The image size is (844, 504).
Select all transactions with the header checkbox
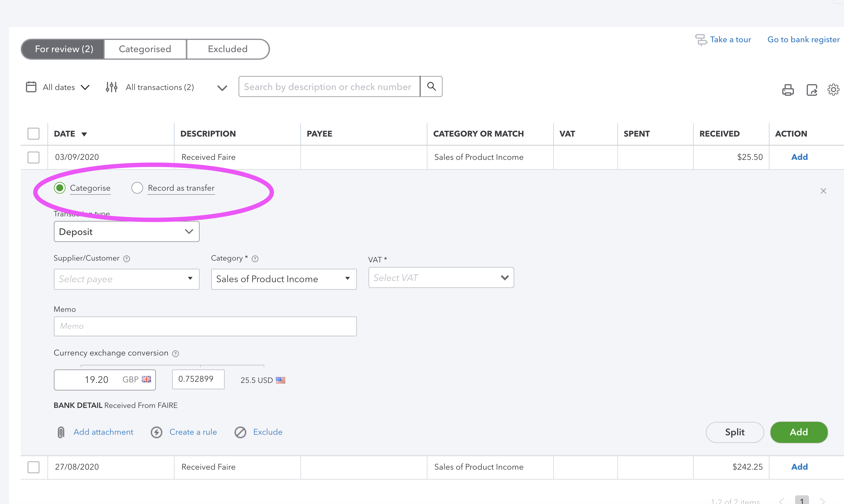(x=33, y=133)
